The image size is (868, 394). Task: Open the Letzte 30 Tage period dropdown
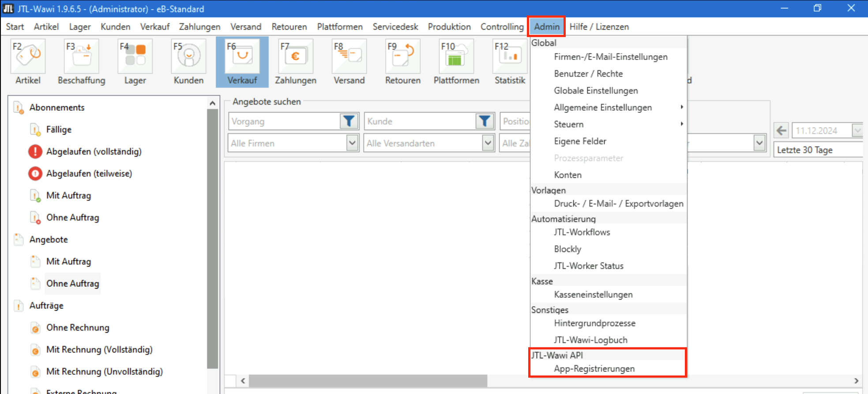click(x=819, y=150)
